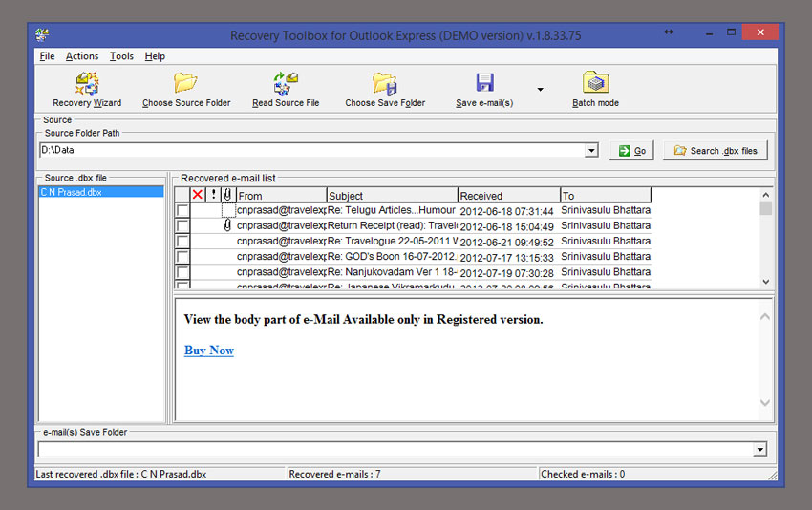Viewport: 812px width, 510px height.
Task: Check the Travelogue 22-05-2011 email checkbox
Action: [182, 242]
